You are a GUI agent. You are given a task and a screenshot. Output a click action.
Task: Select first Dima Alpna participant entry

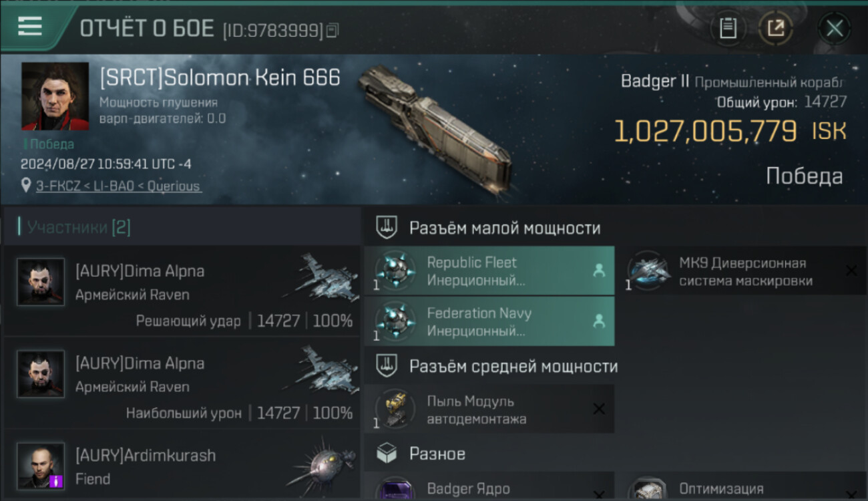[x=182, y=290]
